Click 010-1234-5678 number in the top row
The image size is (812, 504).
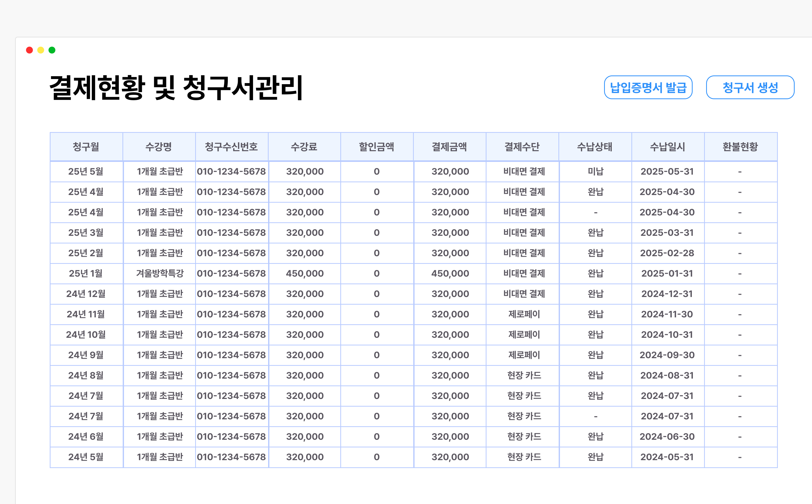click(x=231, y=172)
